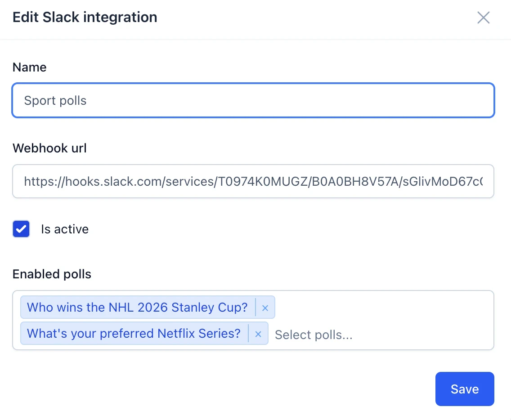This screenshot has width=511, height=420.
Task: Click Select polls to show options
Action: pos(314,335)
